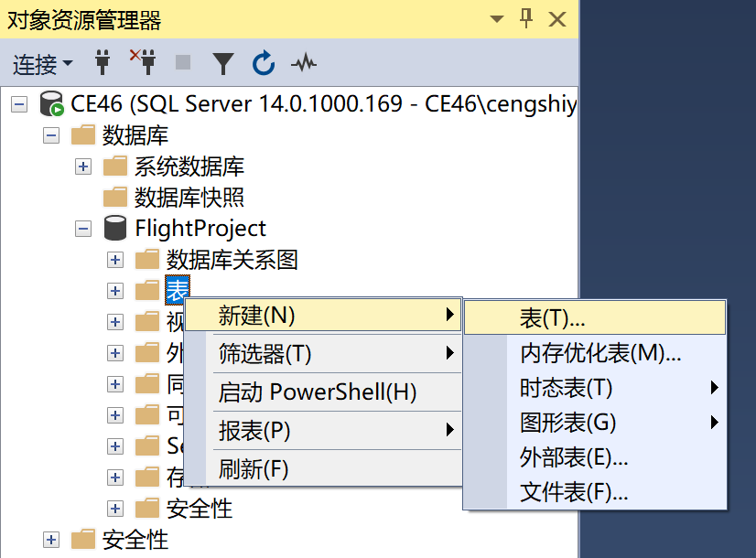This screenshot has height=558, width=756.
Task: Open the 新建(N) context menu entry
Action: click(x=323, y=316)
